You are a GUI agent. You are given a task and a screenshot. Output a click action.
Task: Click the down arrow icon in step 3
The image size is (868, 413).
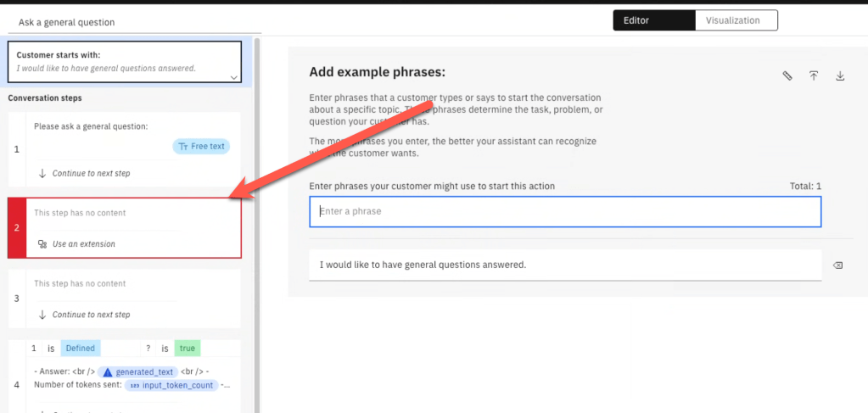[42, 315]
